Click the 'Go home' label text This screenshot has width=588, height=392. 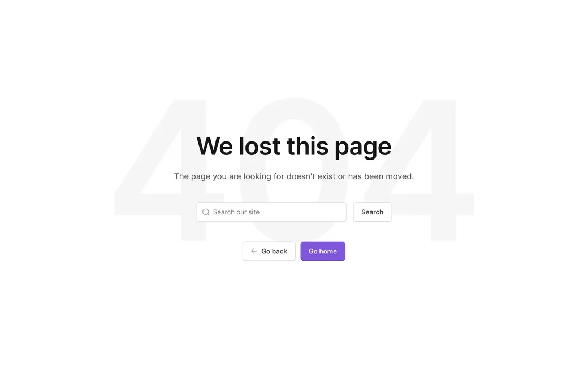pyautogui.click(x=323, y=251)
